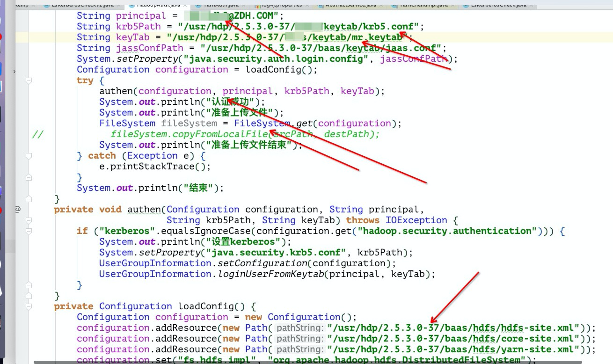
Task: Fold the loadConfig() method via gutter marker
Action: (x=29, y=306)
